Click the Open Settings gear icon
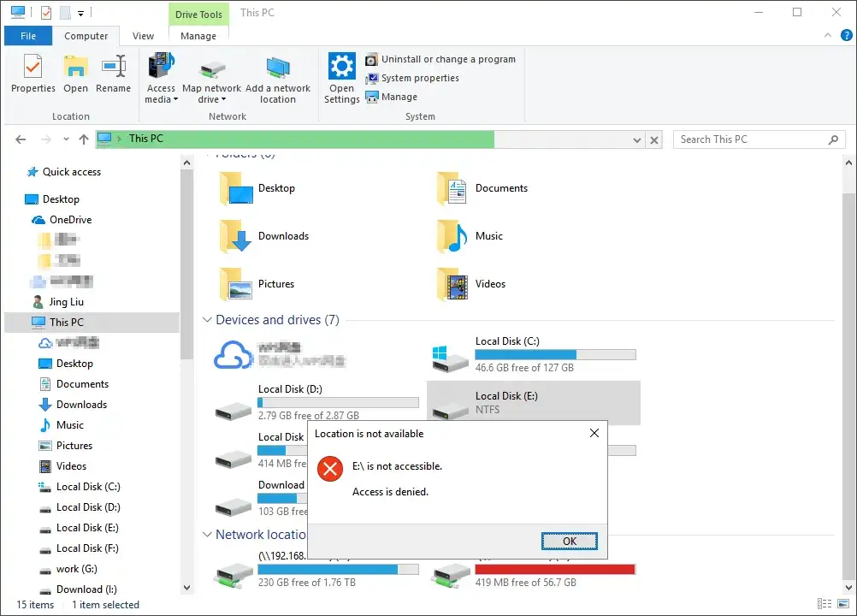The width and height of the screenshot is (857, 616). pos(341,68)
